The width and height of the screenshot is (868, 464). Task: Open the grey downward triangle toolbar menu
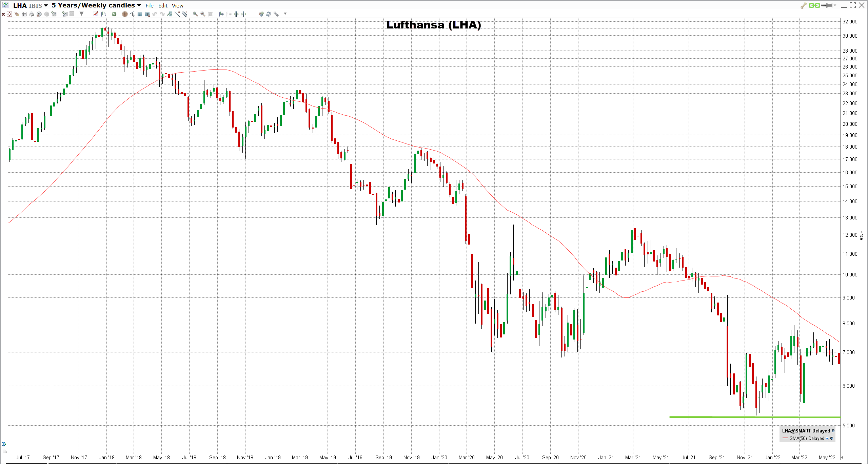(x=81, y=14)
